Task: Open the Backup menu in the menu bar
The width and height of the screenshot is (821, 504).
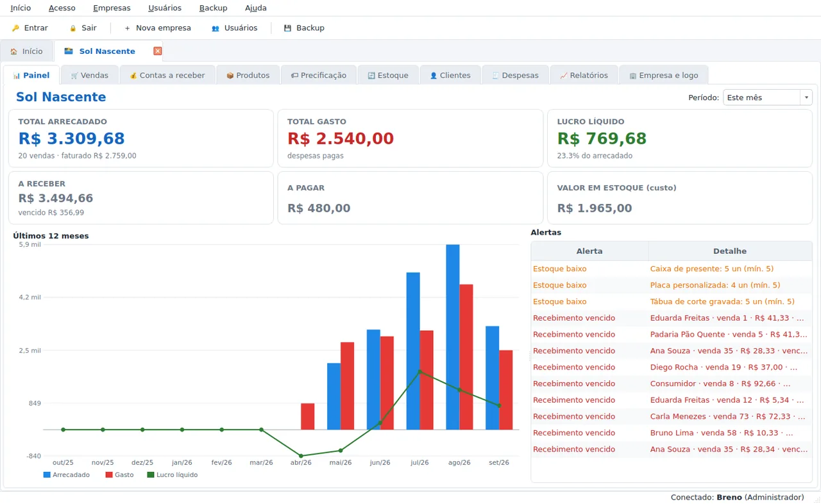Action: coord(214,8)
